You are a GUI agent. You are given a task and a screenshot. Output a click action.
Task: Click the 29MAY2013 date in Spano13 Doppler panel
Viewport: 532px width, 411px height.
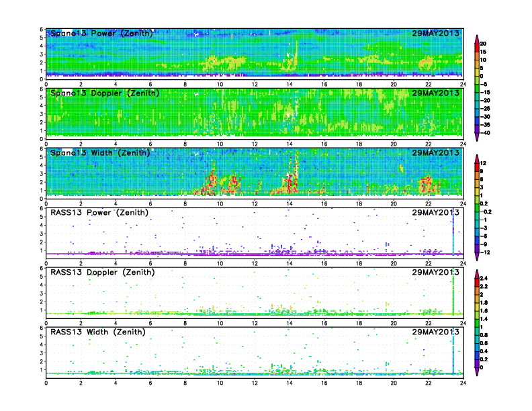coord(436,93)
